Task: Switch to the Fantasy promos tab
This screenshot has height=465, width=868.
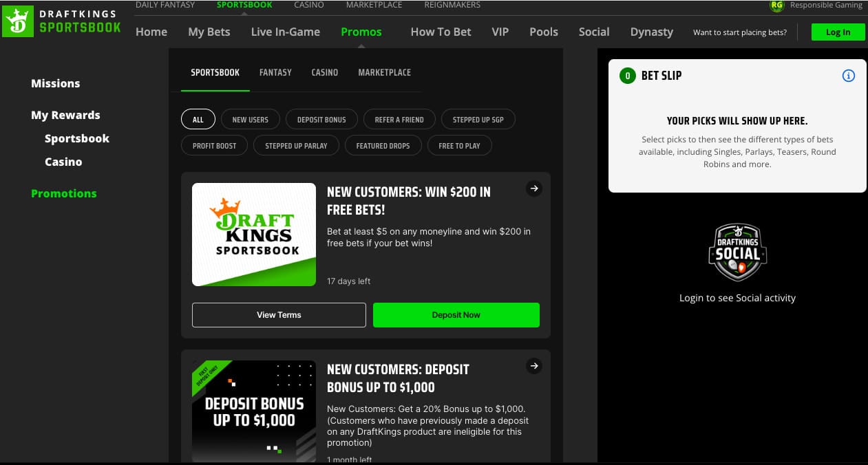Action: pos(275,72)
